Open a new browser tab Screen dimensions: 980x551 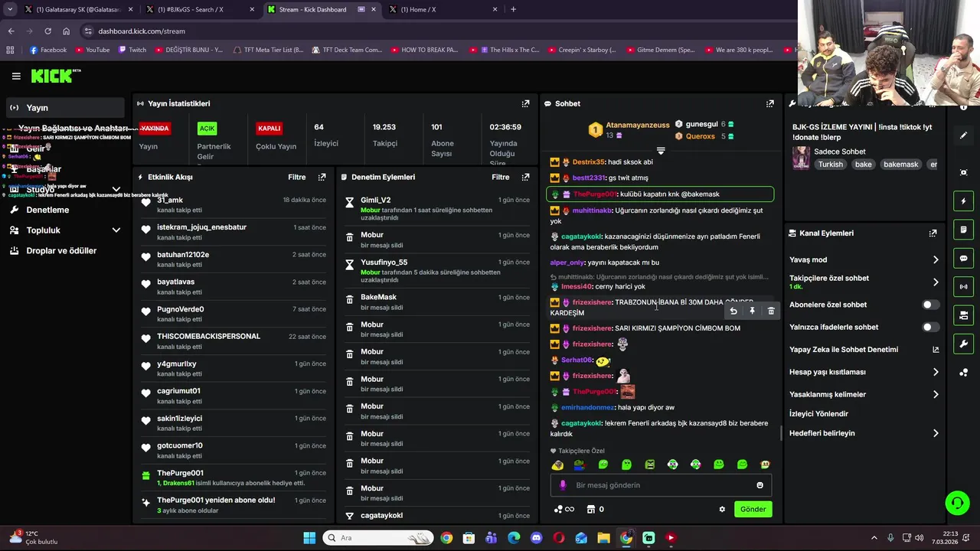click(x=513, y=9)
